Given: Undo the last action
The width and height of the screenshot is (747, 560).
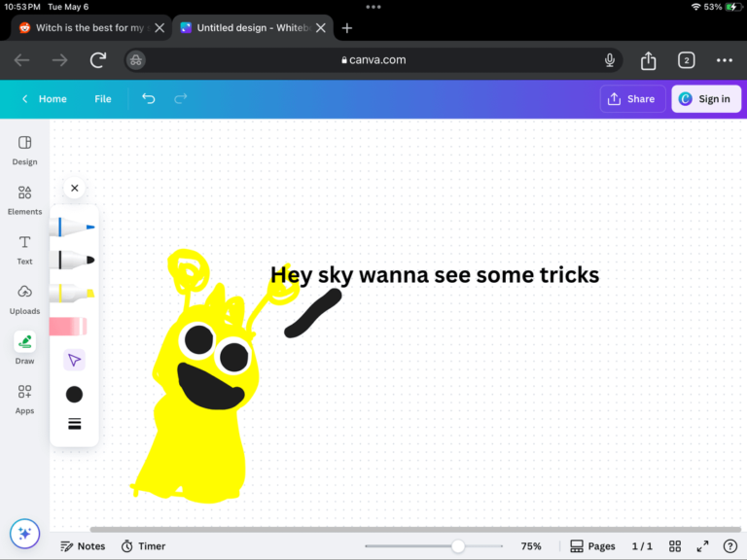Looking at the screenshot, I should tap(149, 98).
